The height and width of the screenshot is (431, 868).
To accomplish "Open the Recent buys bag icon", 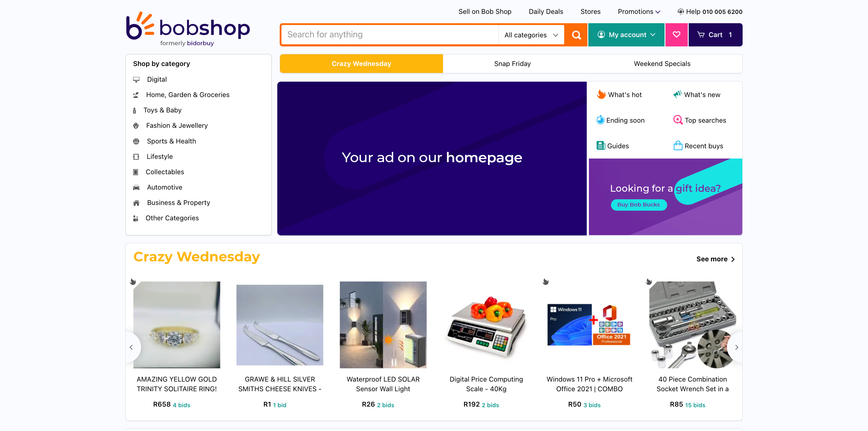I will coord(678,146).
